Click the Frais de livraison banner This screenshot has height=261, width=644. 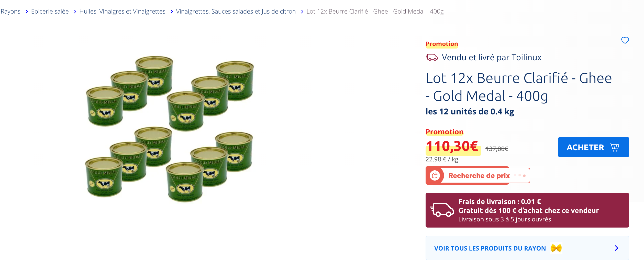527,210
